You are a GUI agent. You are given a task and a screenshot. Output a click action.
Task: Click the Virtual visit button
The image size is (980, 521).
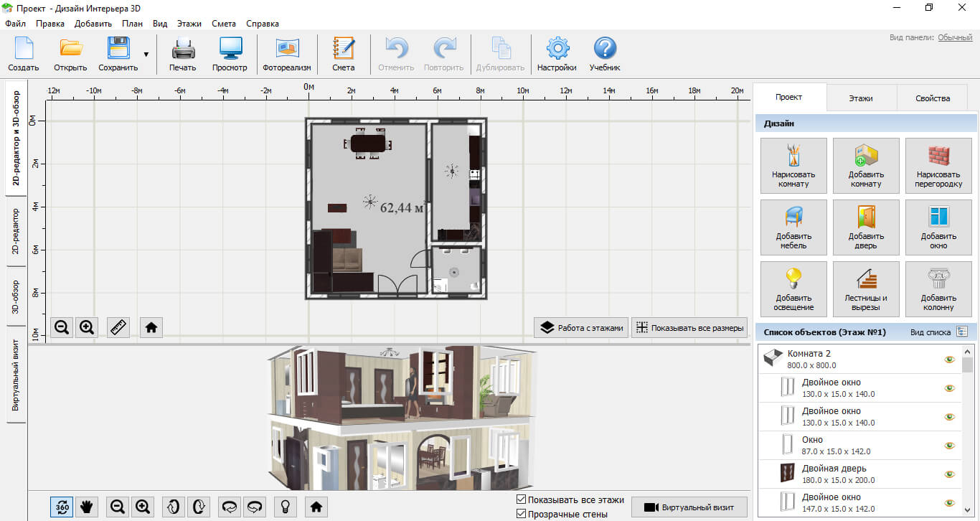689,507
